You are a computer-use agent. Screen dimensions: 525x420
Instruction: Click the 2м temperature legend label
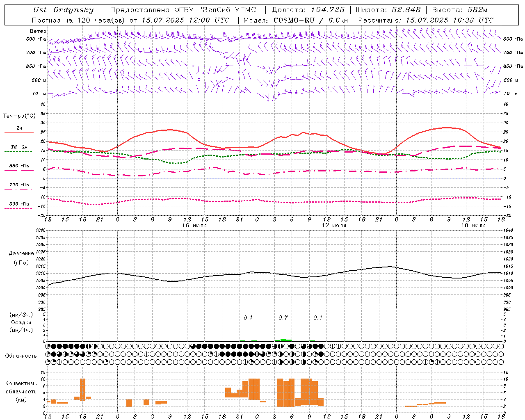pos(19,128)
